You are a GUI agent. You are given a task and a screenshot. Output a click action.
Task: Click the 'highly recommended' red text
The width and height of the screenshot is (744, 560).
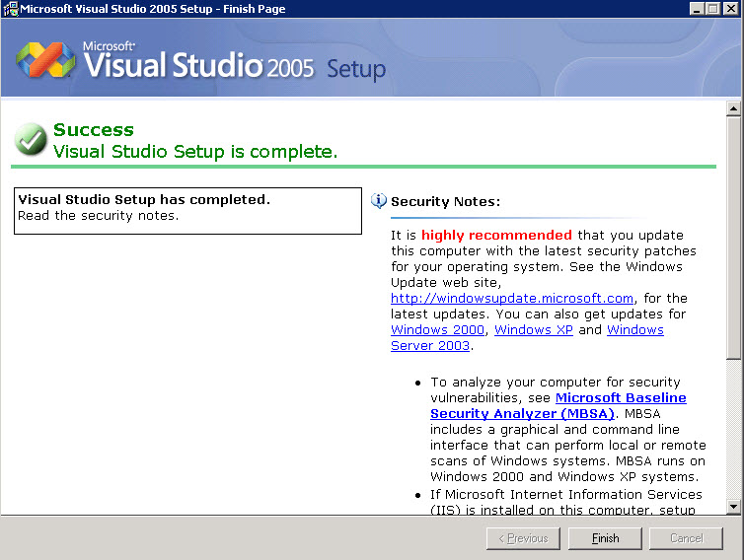[x=496, y=236]
